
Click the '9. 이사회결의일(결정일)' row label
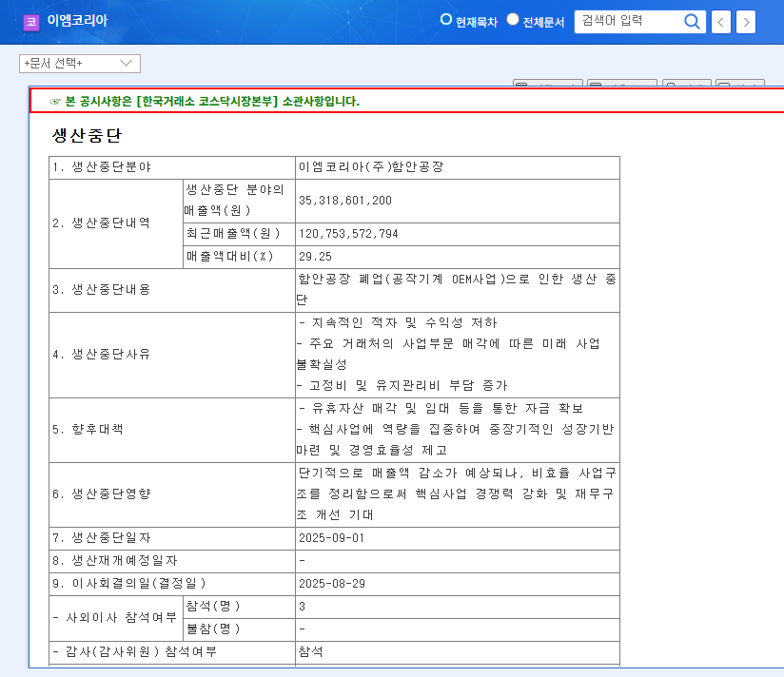click(129, 583)
